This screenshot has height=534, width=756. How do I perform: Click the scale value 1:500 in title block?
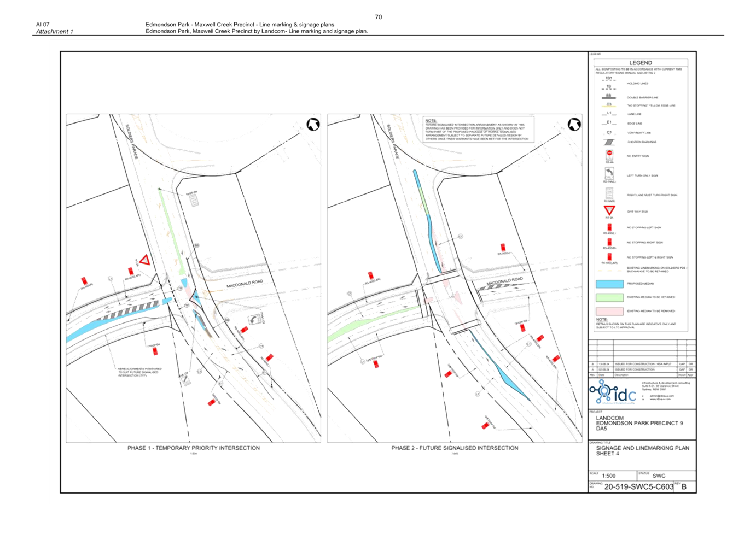[x=608, y=476]
